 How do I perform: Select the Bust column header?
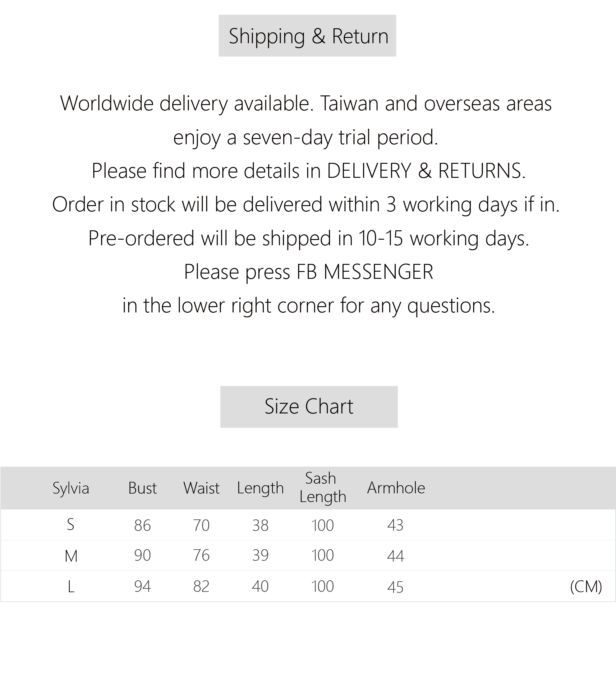(x=142, y=488)
